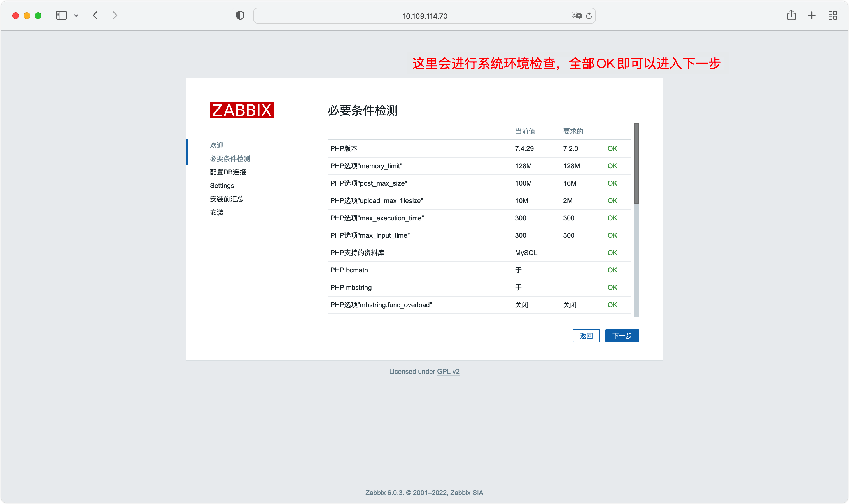Click the PHP选项"max_execution_time" row label
The width and height of the screenshot is (849, 504).
[377, 218]
